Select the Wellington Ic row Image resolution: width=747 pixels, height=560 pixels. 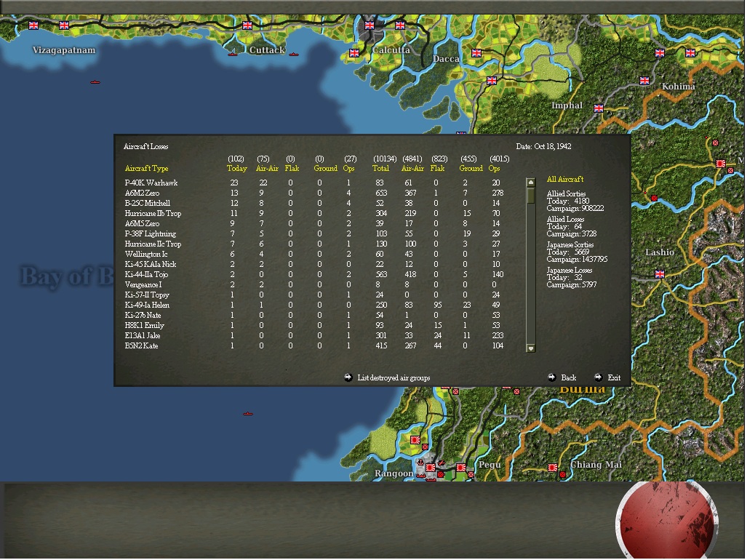pyautogui.click(x=314, y=254)
